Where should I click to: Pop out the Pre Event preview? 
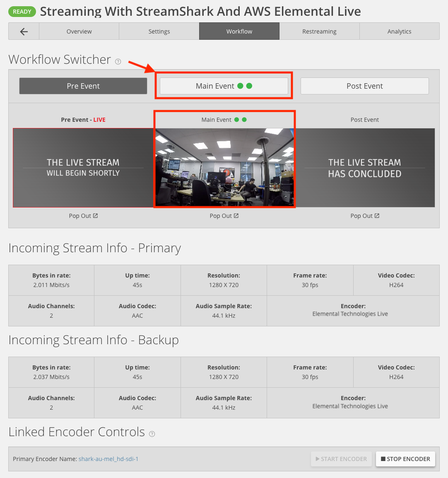pos(83,216)
